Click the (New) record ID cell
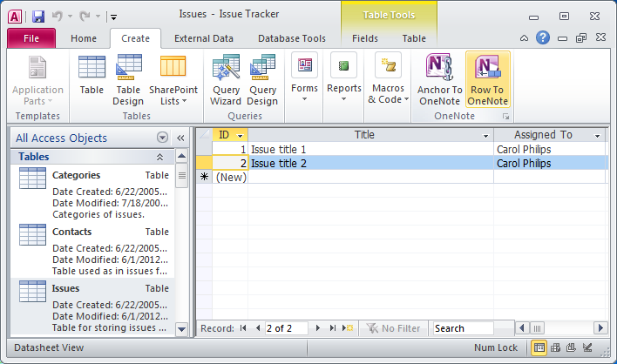 pos(230,178)
